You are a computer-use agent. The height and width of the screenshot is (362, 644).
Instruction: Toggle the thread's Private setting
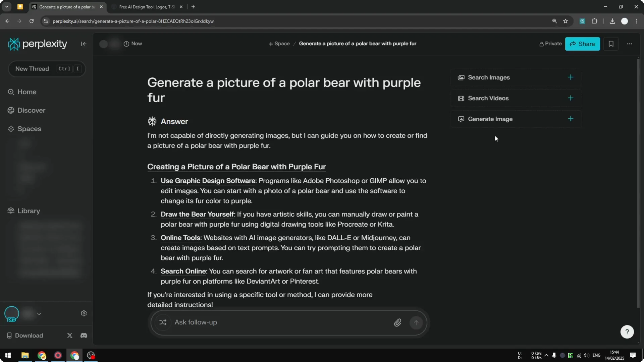point(550,44)
